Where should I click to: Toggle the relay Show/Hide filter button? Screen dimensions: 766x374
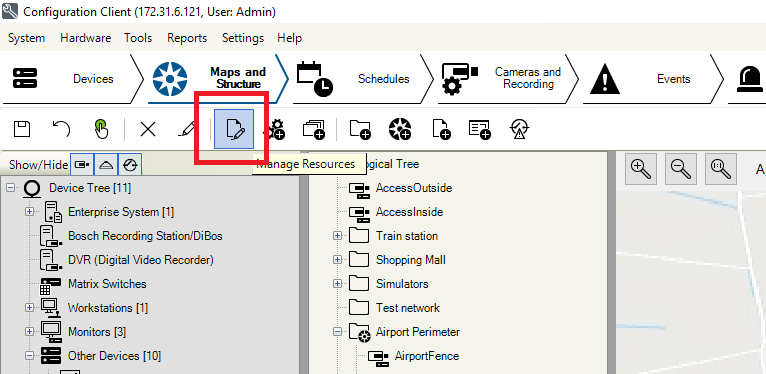(106, 165)
